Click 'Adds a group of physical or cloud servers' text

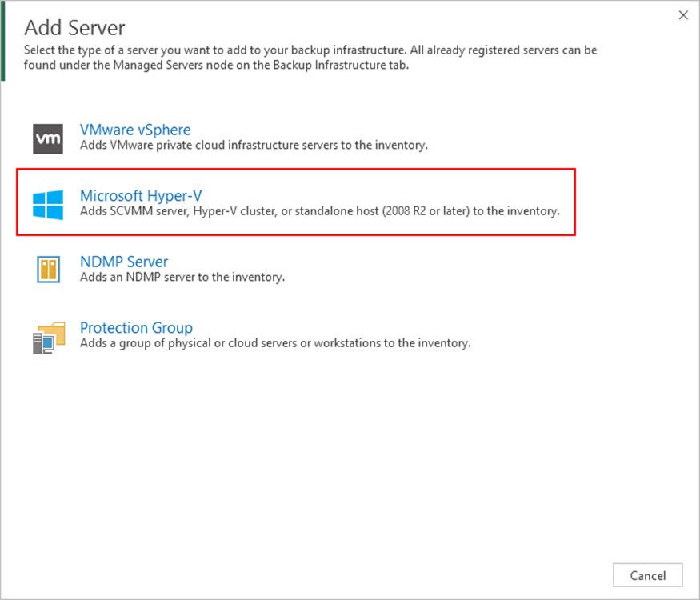275,343
